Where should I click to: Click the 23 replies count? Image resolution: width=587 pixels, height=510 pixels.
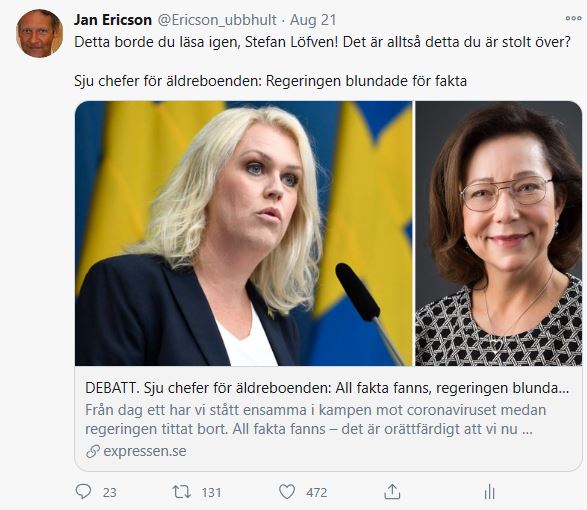109,492
